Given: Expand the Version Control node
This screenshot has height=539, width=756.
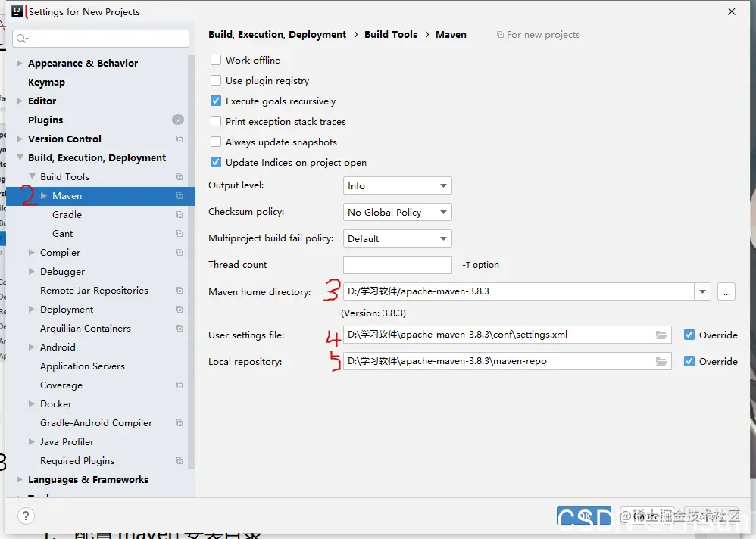Looking at the screenshot, I should [19, 139].
